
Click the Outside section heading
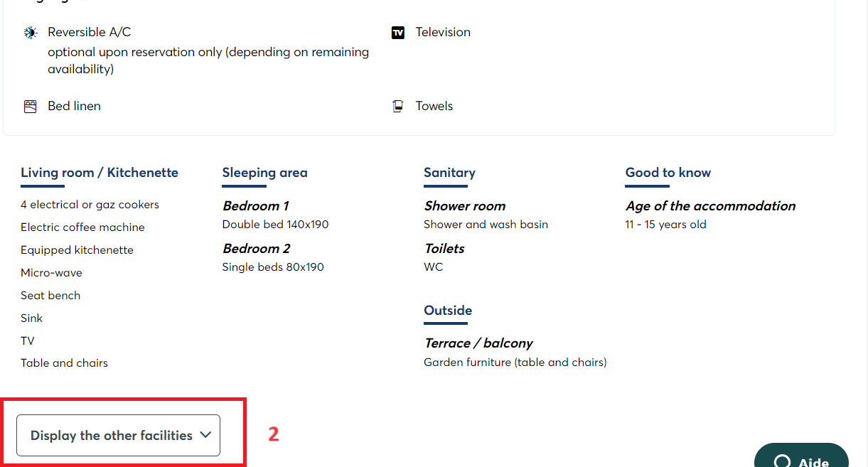[x=448, y=311]
